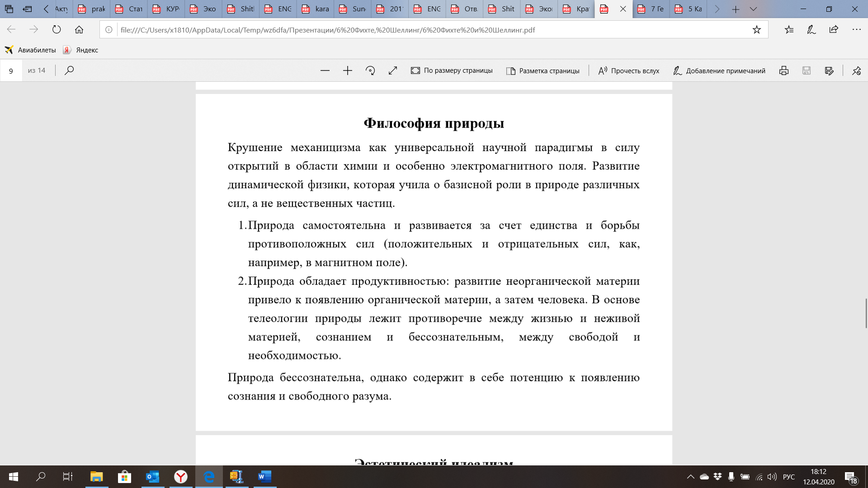Print the PDF document
This screenshot has width=868, height=488.
pos(784,70)
